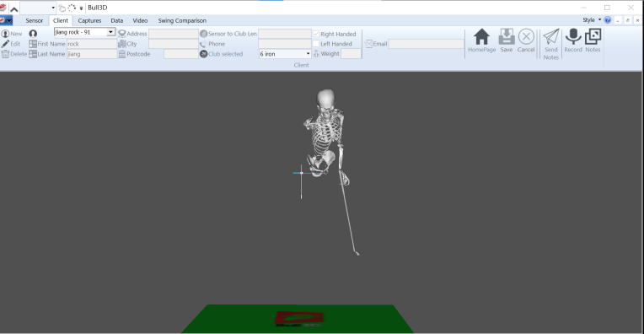This screenshot has height=334, width=644.
Task: Create a New client
Action: click(12, 34)
